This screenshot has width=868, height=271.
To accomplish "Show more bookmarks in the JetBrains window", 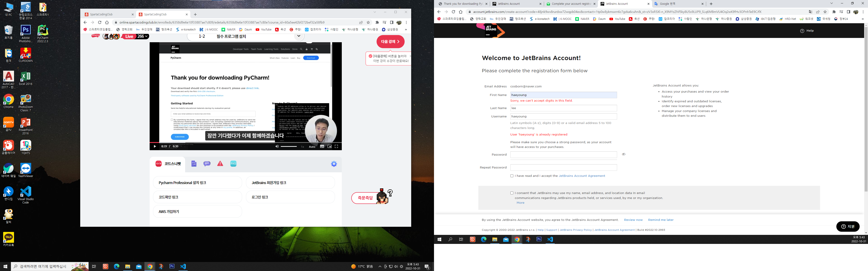I will tap(863, 19).
